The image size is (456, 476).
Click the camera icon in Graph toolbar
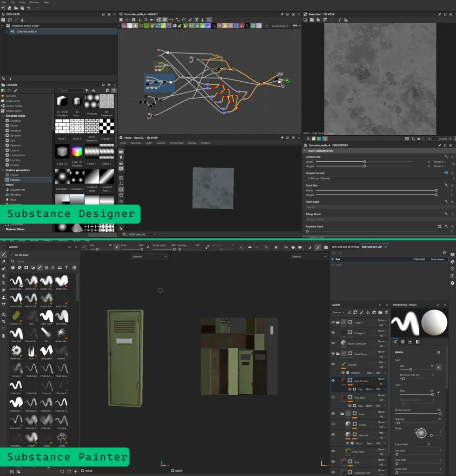pos(134,20)
